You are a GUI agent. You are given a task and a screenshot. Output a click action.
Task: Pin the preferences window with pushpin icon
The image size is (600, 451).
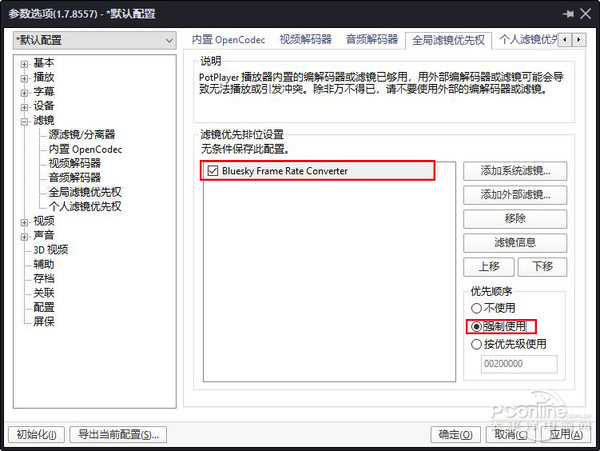[x=567, y=12]
